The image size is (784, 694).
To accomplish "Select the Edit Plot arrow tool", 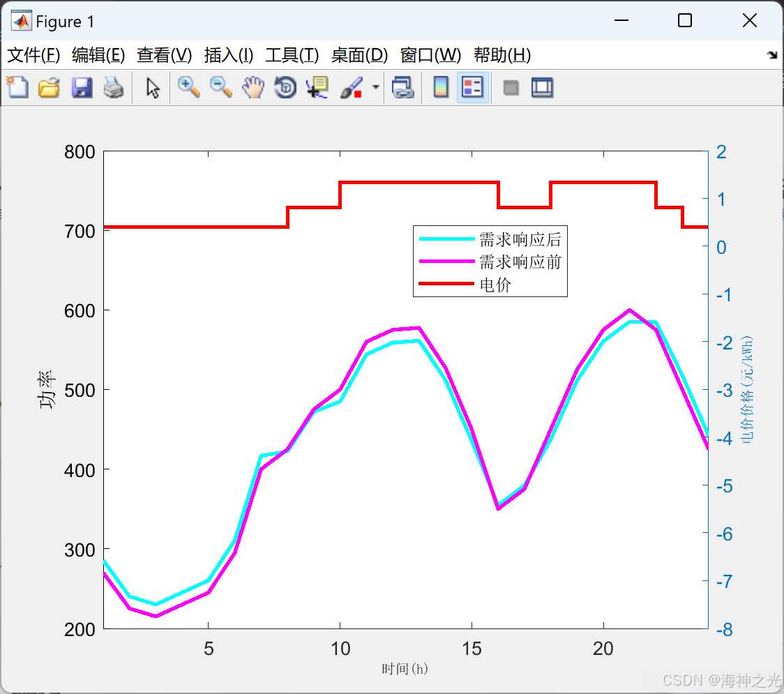I will coord(153,87).
